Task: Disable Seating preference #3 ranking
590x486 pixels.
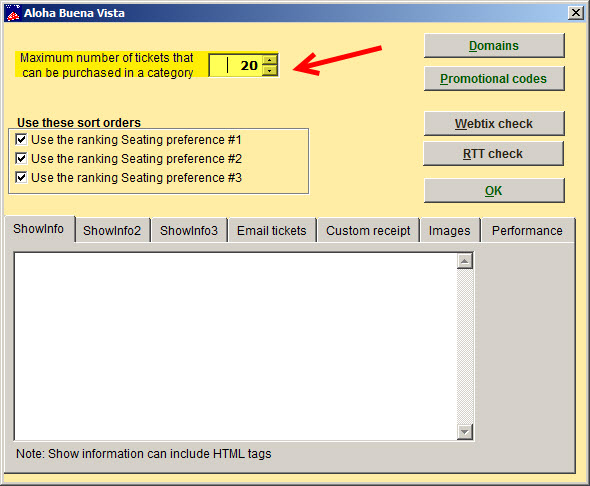Action: 21,177
